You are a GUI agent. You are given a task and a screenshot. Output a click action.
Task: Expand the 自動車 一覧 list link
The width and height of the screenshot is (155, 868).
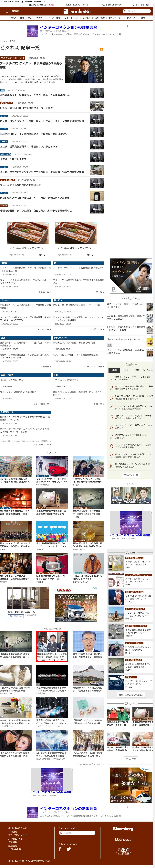45,292
